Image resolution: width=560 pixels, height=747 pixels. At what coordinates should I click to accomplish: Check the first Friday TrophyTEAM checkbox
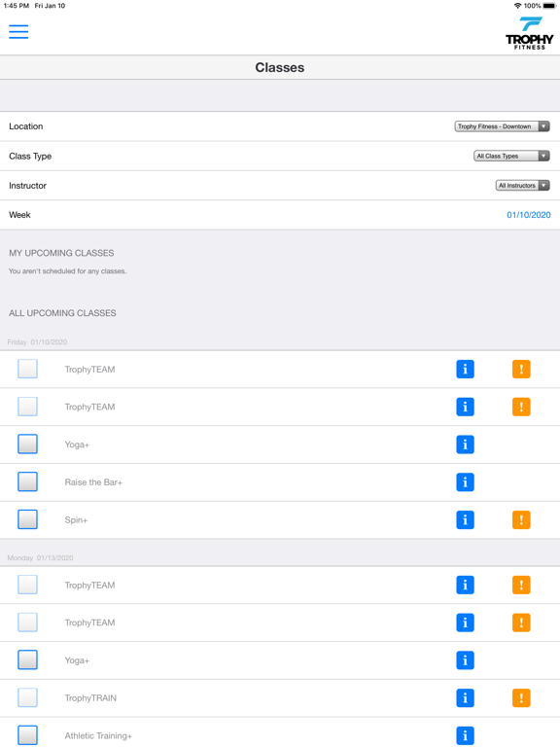[27, 369]
